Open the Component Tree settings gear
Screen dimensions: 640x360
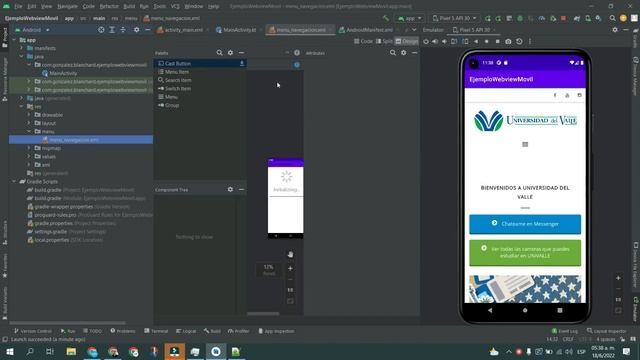tap(230, 189)
